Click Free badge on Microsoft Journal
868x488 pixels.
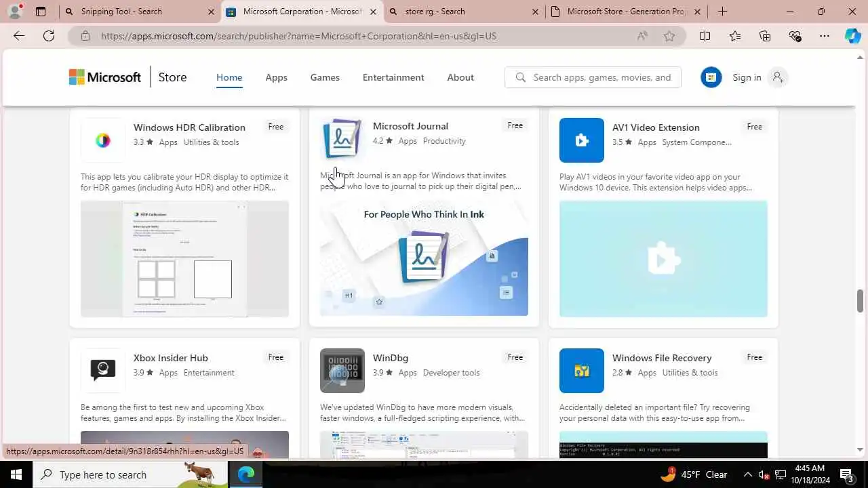(x=515, y=125)
